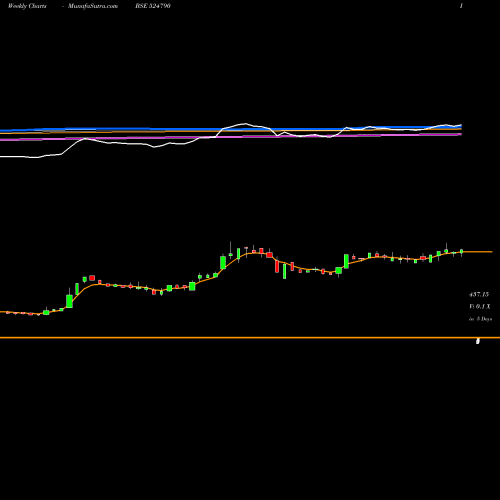
Task: Click the 'BSE 524790' symbol text
Action: tap(153, 6)
